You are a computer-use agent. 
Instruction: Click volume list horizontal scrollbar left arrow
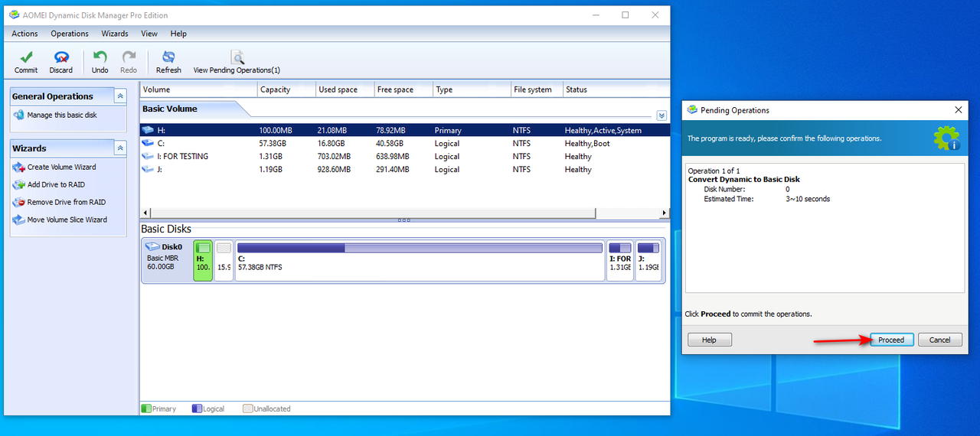[145, 213]
